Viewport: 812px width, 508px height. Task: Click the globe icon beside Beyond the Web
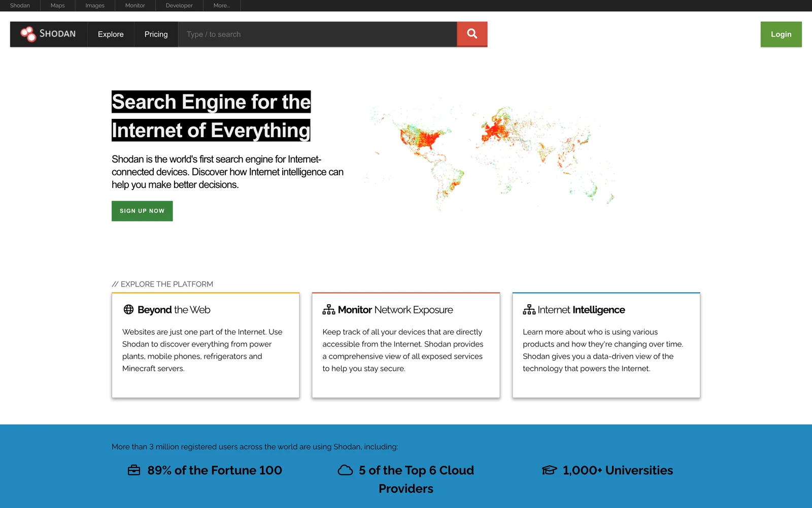coord(128,309)
